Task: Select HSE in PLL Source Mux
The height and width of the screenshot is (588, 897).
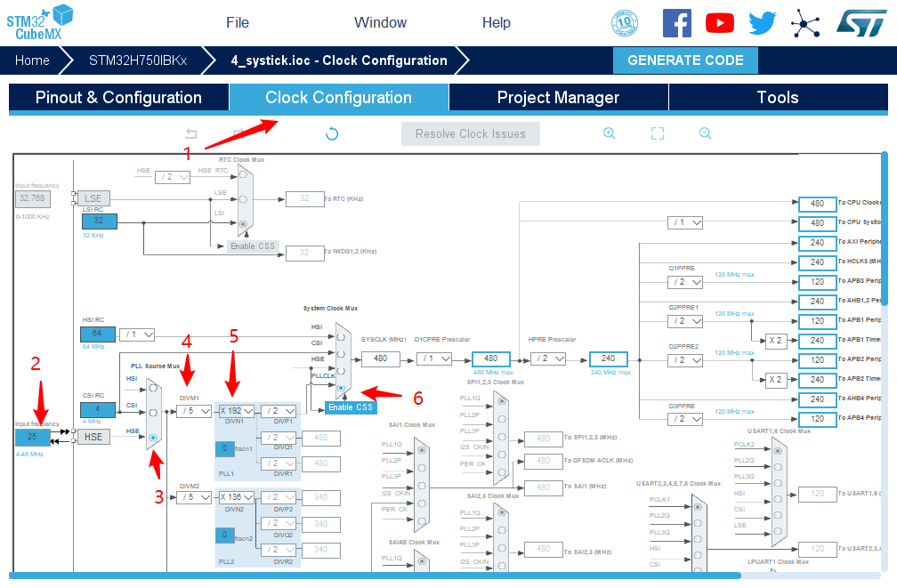Action: point(154,437)
